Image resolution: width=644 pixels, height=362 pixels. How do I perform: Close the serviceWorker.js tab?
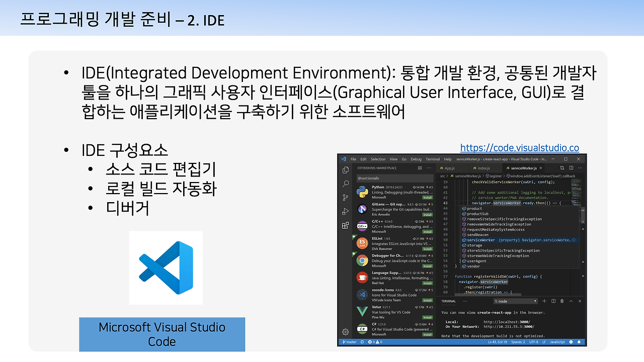541,168
